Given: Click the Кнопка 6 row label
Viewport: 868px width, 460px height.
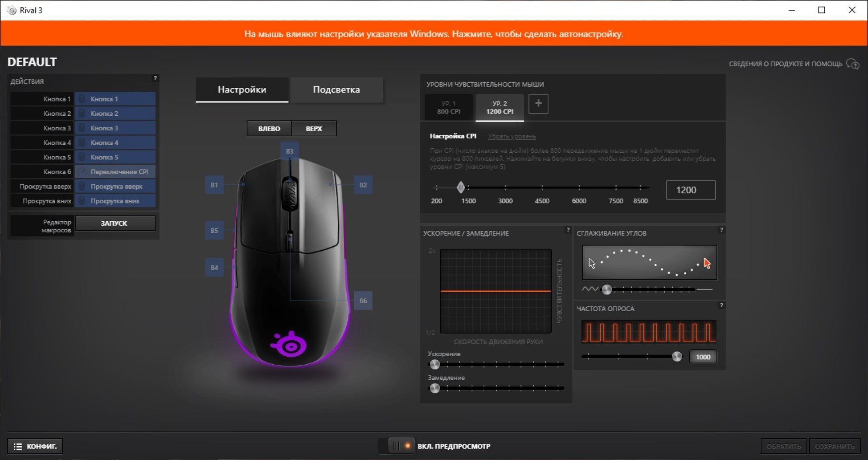Looking at the screenshot, I should [x=57, y=172].
